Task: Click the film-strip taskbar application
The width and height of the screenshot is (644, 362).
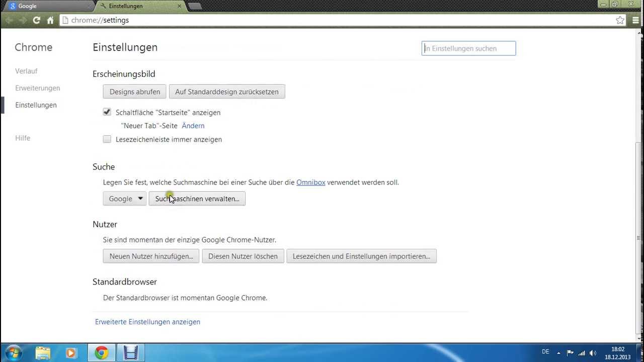Action: 131,353
